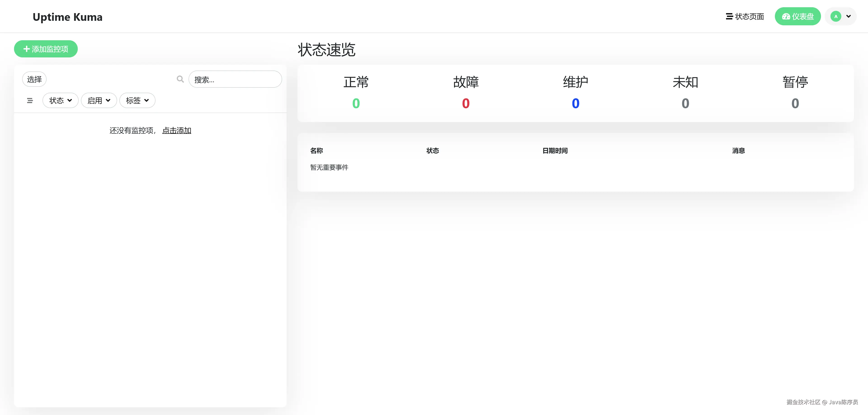Expand the profile menu chevron
The height and width of the screenshot is (415, 868).
point(849,17)
